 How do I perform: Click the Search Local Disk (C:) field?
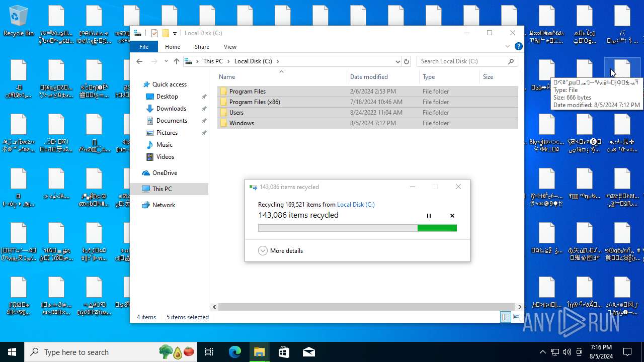467,61
